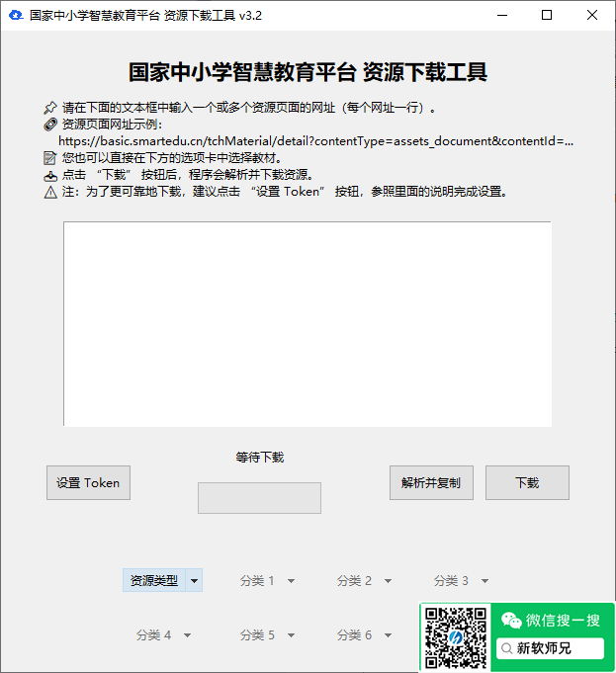Click the pushpin icon beside the first instruction
616x673 pixels.
(x=50, y=108)
